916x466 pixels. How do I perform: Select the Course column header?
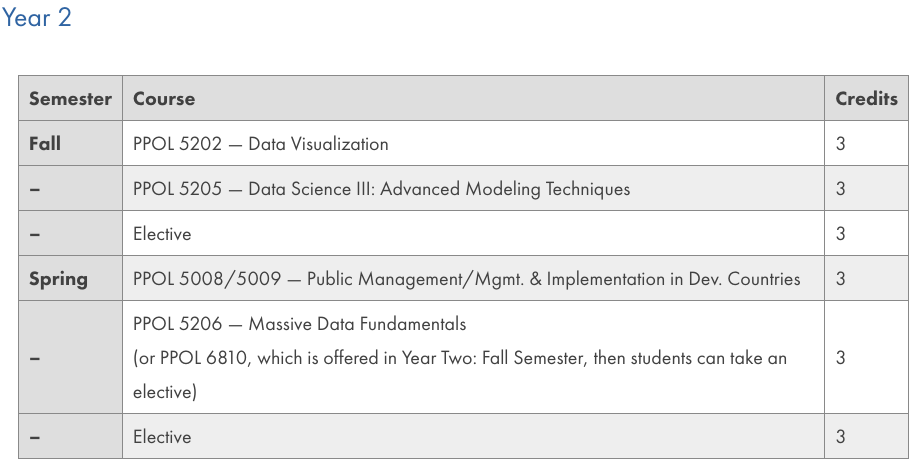164,99
